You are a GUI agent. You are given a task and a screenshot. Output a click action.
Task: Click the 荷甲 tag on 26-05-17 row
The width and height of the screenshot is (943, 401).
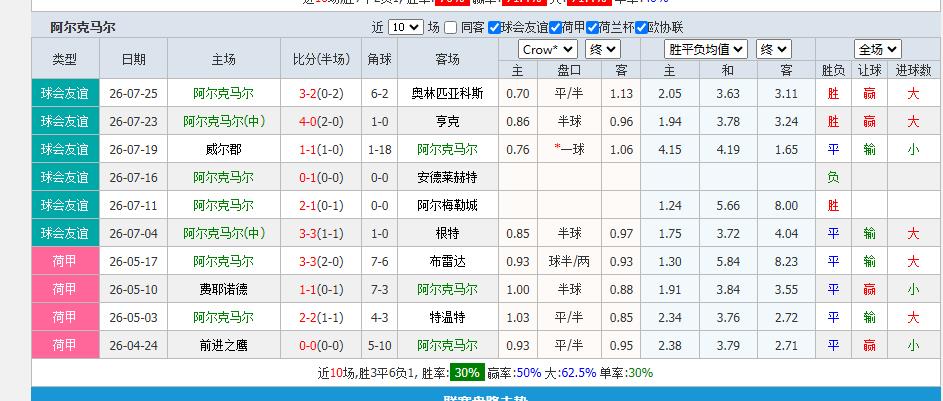click(65, 262)
